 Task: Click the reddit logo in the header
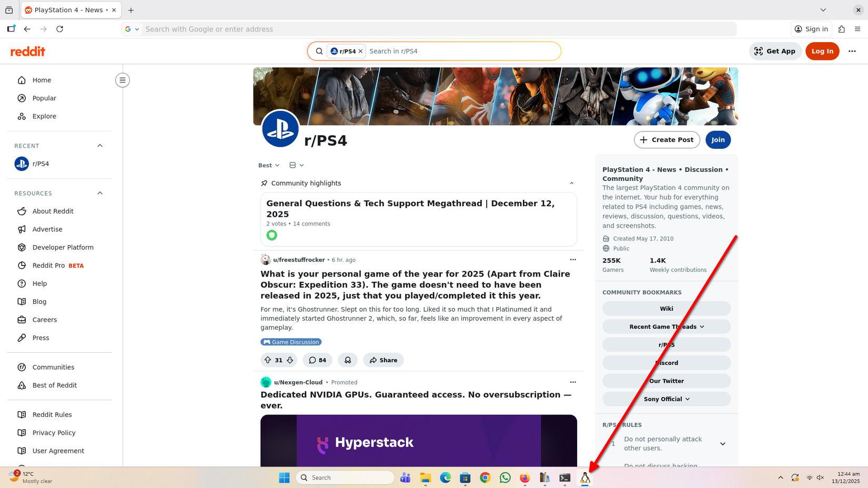pos(27,51)
